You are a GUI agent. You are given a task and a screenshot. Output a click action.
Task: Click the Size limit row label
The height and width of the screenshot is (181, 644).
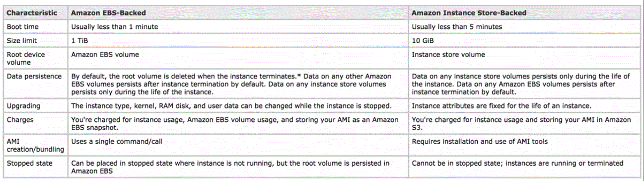click(22, 40)
